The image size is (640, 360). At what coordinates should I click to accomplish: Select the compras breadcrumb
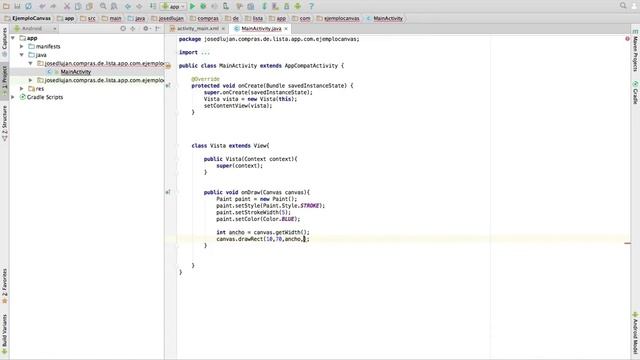coord(204,18)
